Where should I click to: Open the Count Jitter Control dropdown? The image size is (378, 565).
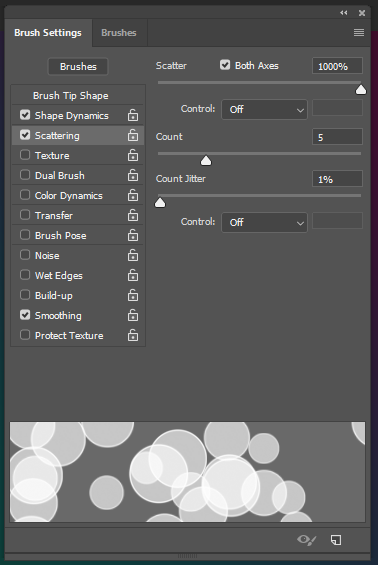click(264, 222)
